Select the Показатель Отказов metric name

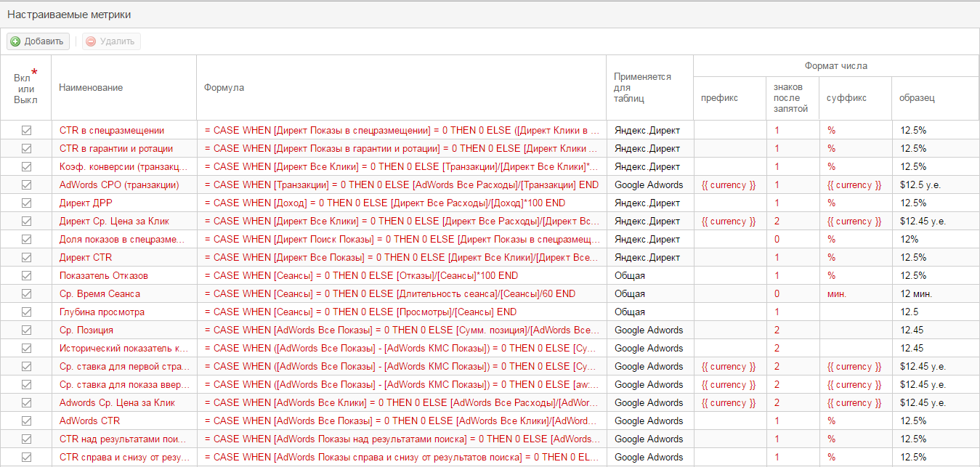[103, 276]
